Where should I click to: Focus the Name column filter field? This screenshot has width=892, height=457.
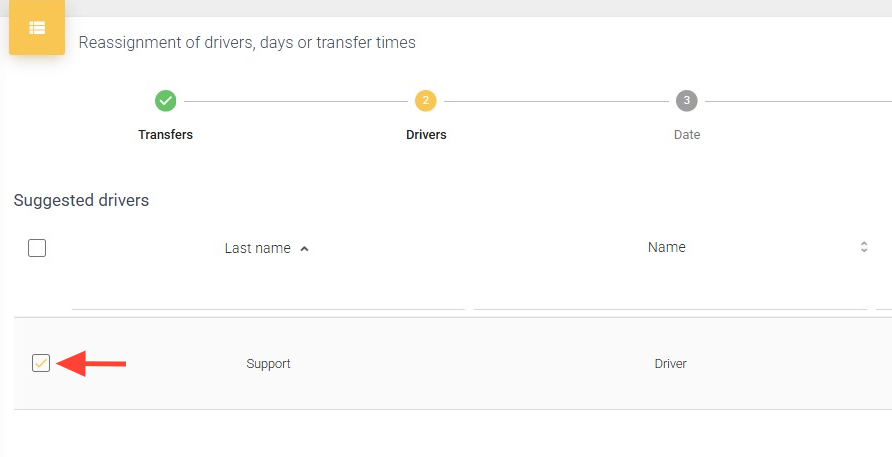click(x=670, y=296)
